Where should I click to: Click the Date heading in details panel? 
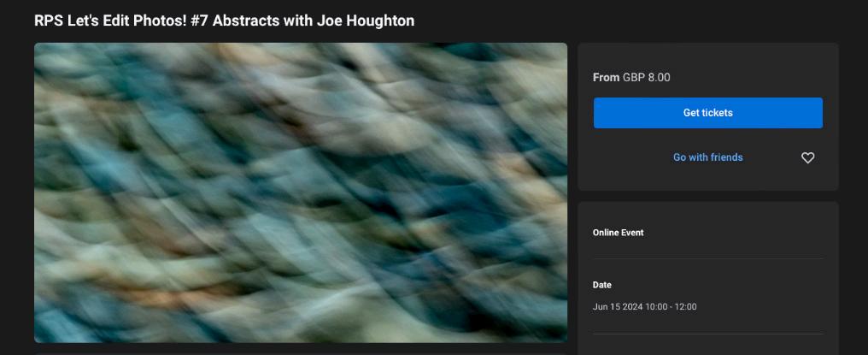[601, 285]
